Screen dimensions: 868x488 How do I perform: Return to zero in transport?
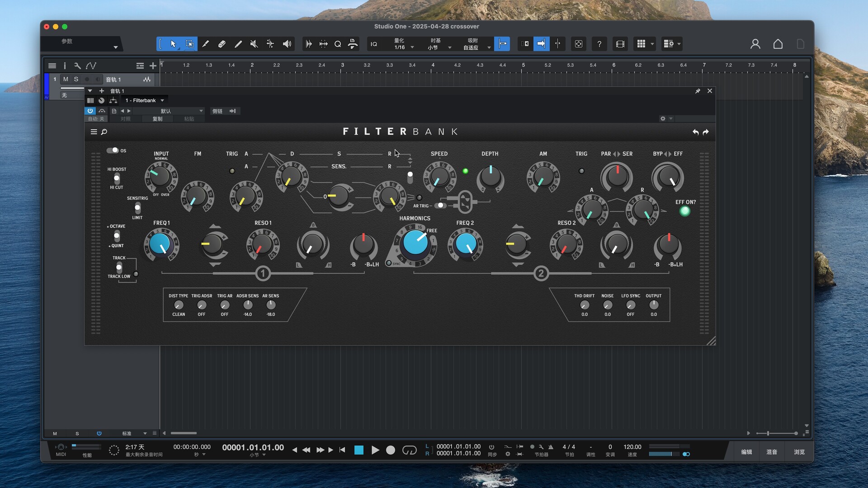342,450
